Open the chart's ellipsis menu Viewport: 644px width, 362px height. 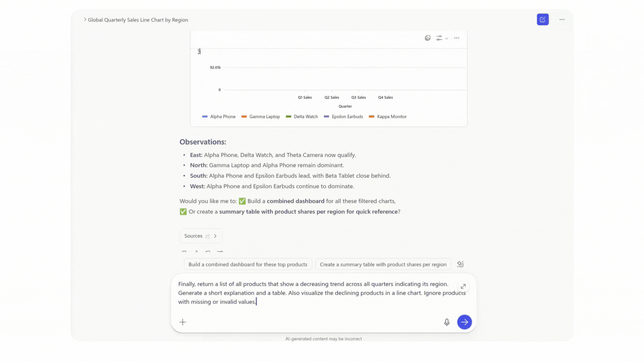(x=457, y=38)
